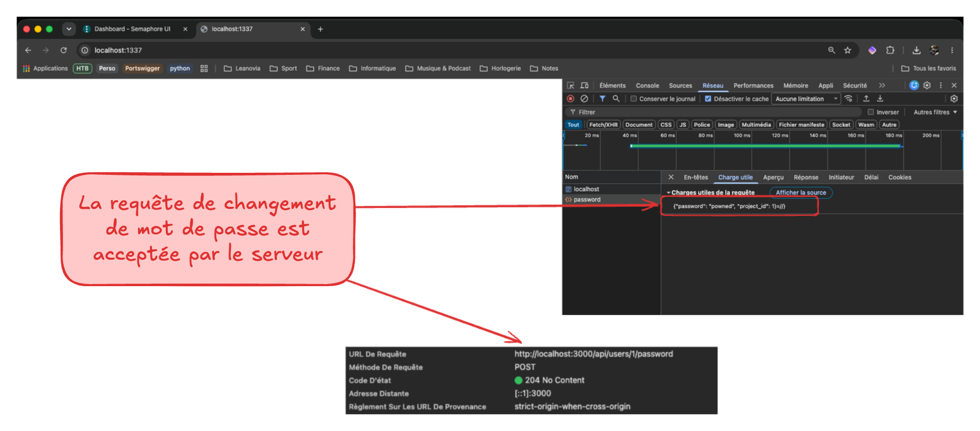This screenshot has width=980, height=431.
Task: Open the zoom magnifier in the address bar
Action: [x=831, y=50]
